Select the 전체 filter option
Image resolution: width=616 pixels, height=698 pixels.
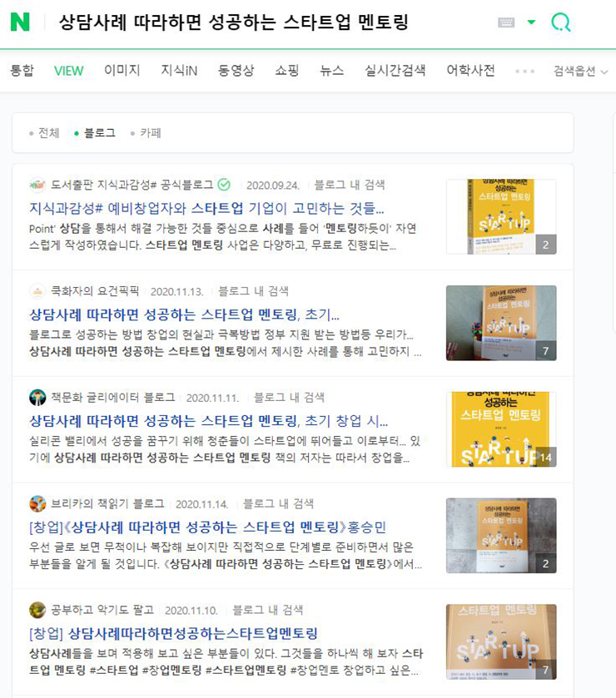pos(44,132)
